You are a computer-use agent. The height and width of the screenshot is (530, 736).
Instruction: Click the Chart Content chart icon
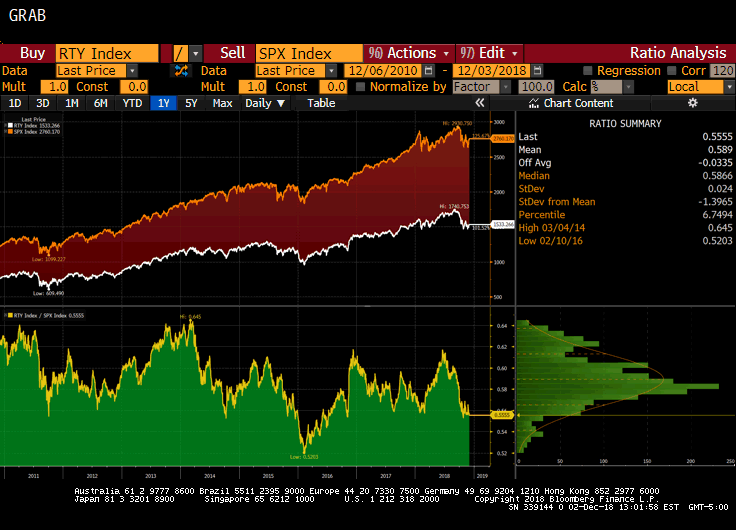pos(534,103)
